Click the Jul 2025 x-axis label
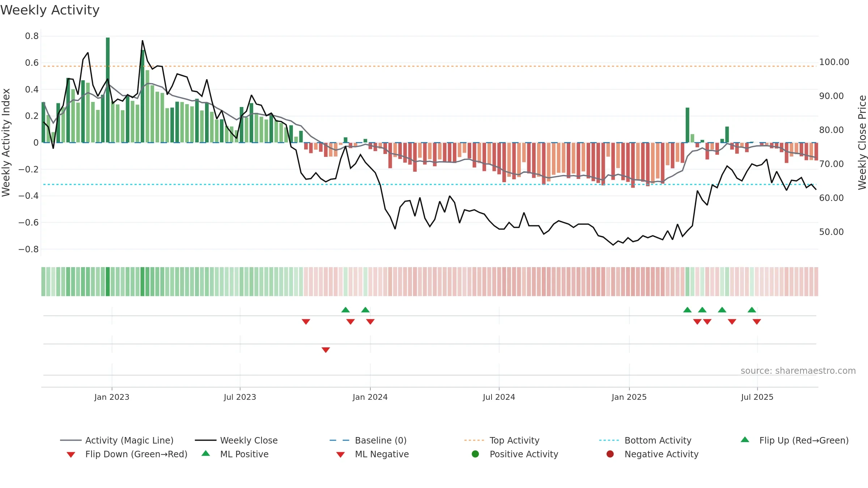 757,397
